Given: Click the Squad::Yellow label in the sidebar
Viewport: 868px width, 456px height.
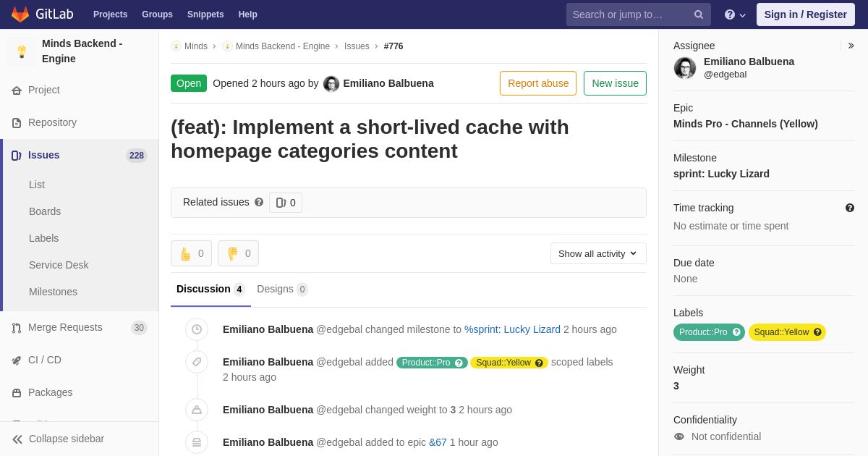Looking at the screenshot, I should coord(787,332).
